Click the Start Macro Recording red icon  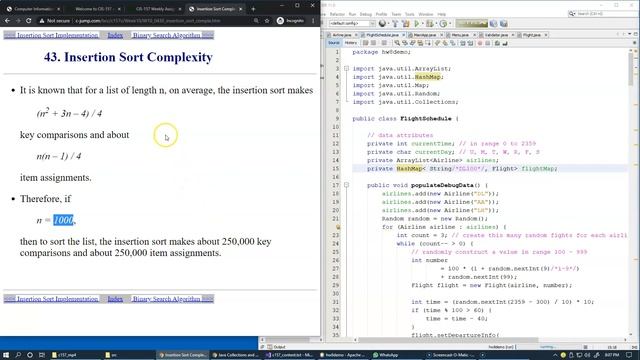480,43
